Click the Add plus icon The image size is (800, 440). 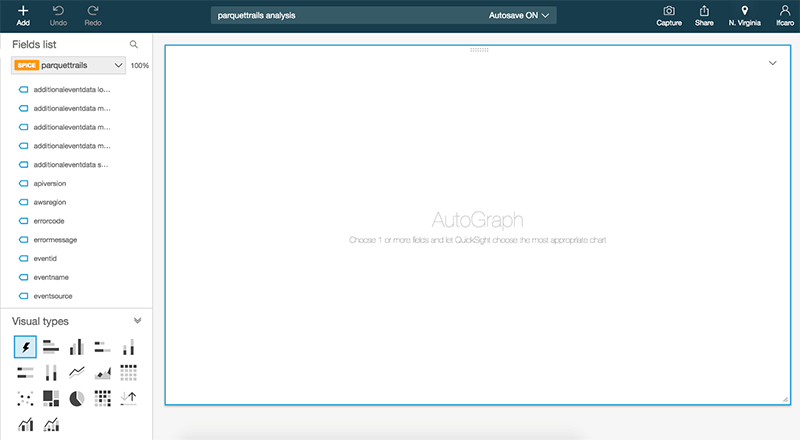(23, 11)
